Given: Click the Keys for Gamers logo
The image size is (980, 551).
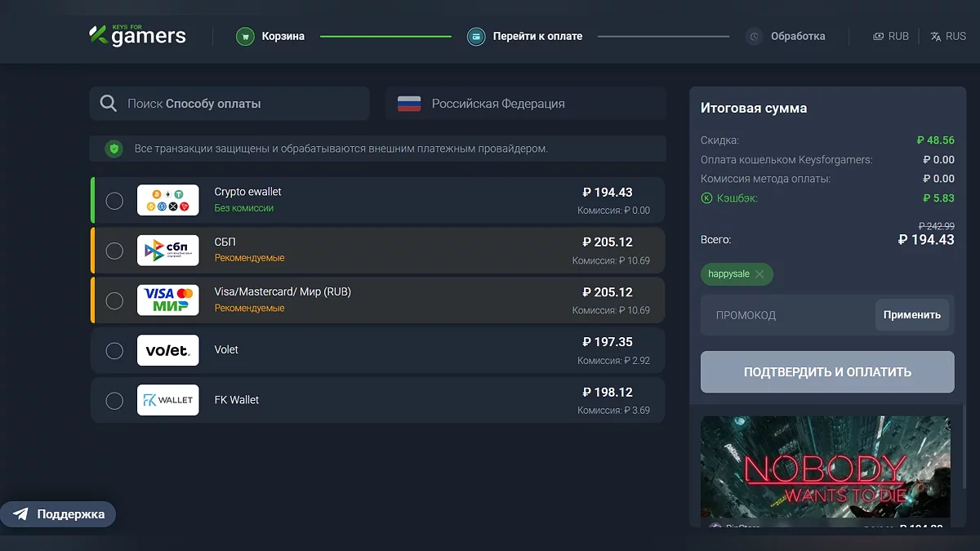Looking at the screenshot, I should (137, 35).
